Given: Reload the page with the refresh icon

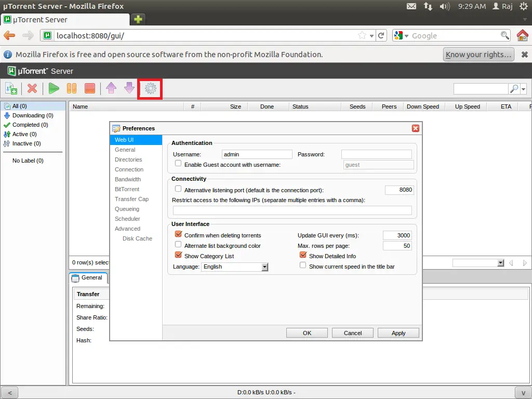Looking at the screenshot, I should [x=381, y=35].
